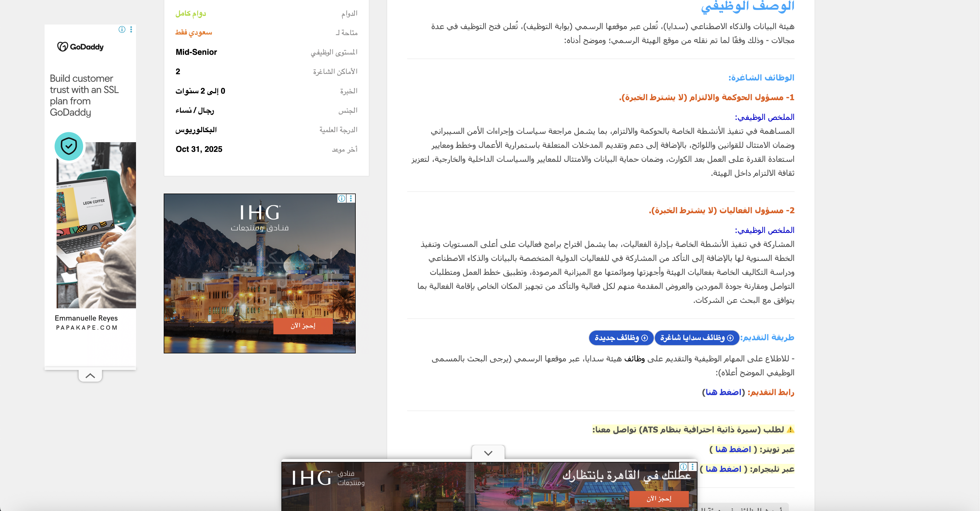Click application link 'اضغط هنا' after رابط التقديم

point(723,392)
